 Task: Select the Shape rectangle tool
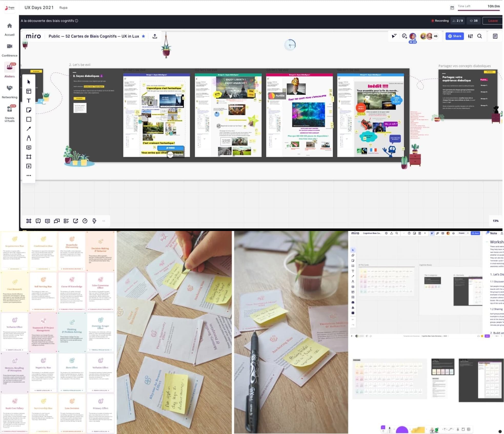click(x=29, y=119)
